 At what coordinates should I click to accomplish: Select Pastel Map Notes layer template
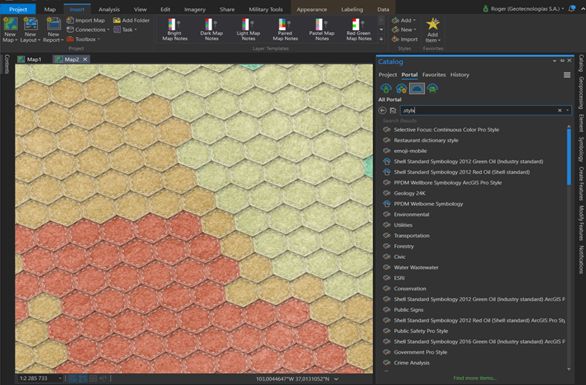(x=322, y=30)
